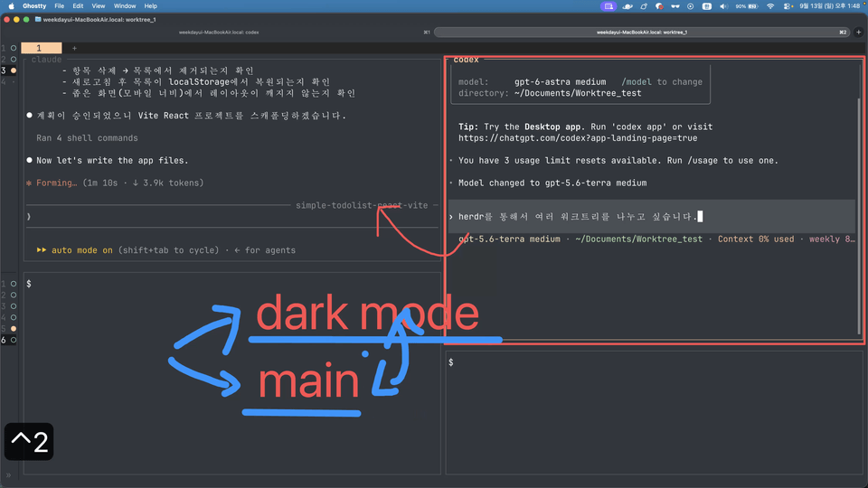Focus the claude prompt input line

click(231, 216)
